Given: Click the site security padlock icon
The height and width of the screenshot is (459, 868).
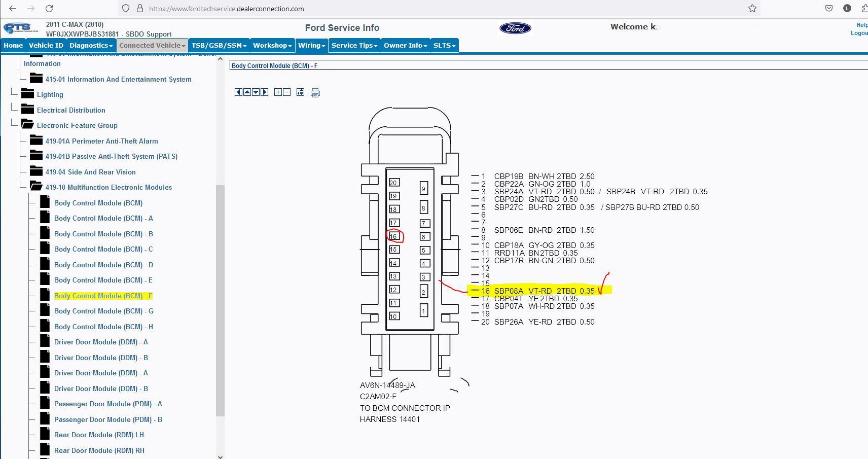Looking at the screenshot, I should (139, 9).
